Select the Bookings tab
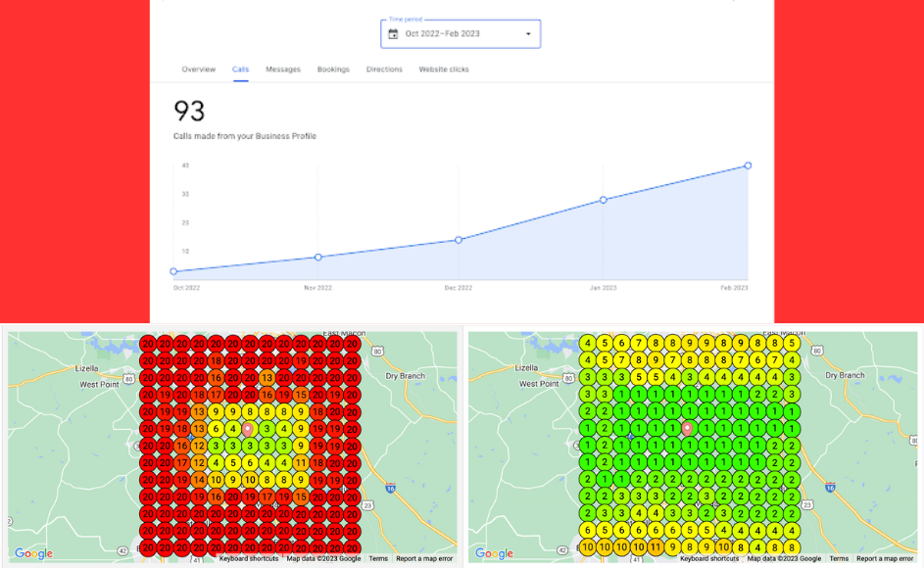The image size is (924, 568). (x=333, y=70)
